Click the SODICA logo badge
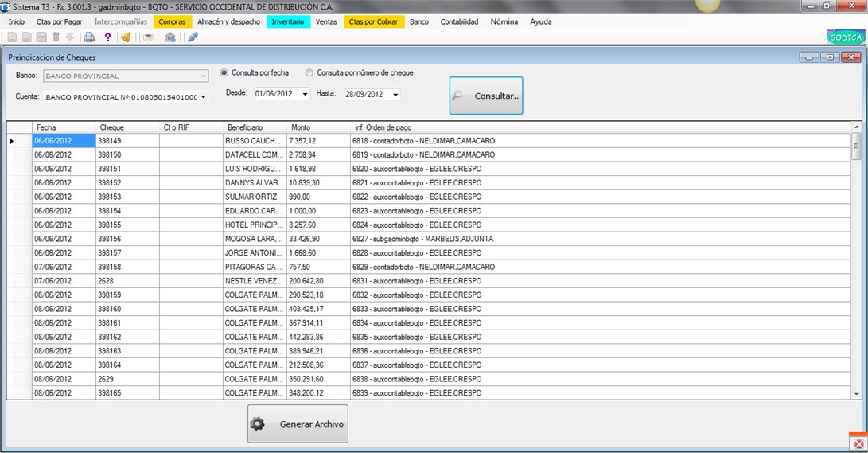 846,37
